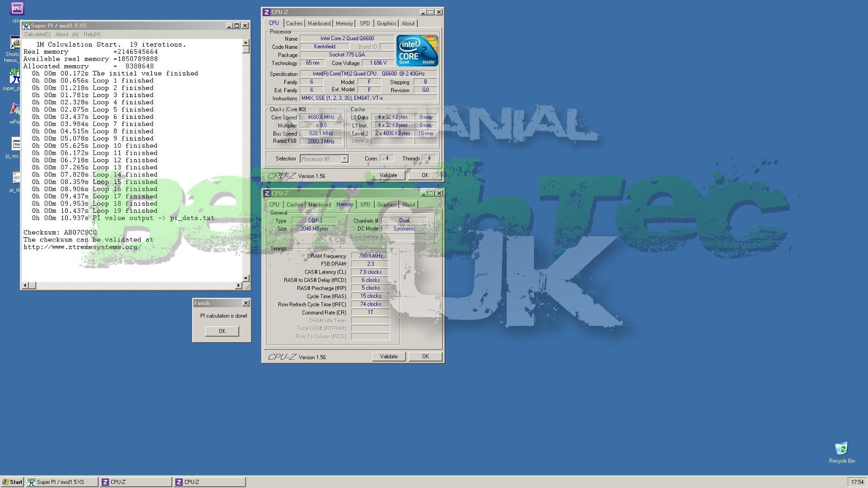Click the memory Size value 2048 MBytes
The height and width of the screenshot is (488, 868).
pos(315,229)
